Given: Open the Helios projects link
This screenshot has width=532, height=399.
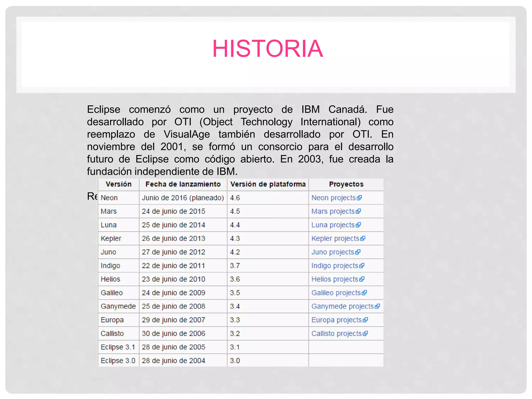Looking at the screenshot, I should 338,279.
